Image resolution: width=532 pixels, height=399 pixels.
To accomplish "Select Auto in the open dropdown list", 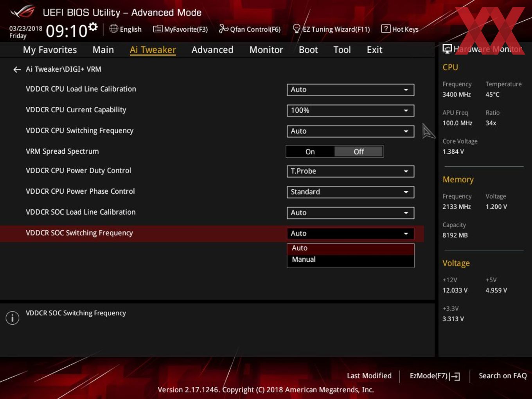I will tap(350, 248).
